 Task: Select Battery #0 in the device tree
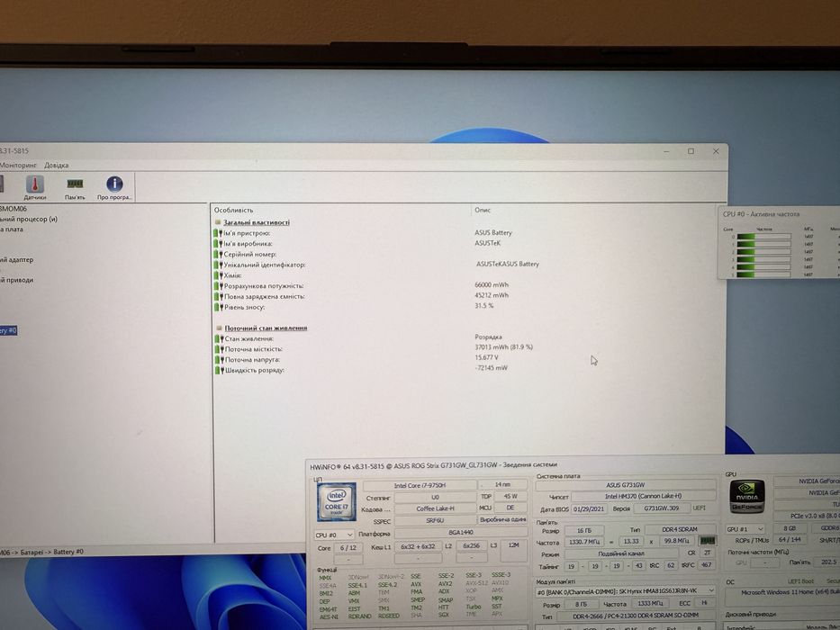[x=9, y=330]
